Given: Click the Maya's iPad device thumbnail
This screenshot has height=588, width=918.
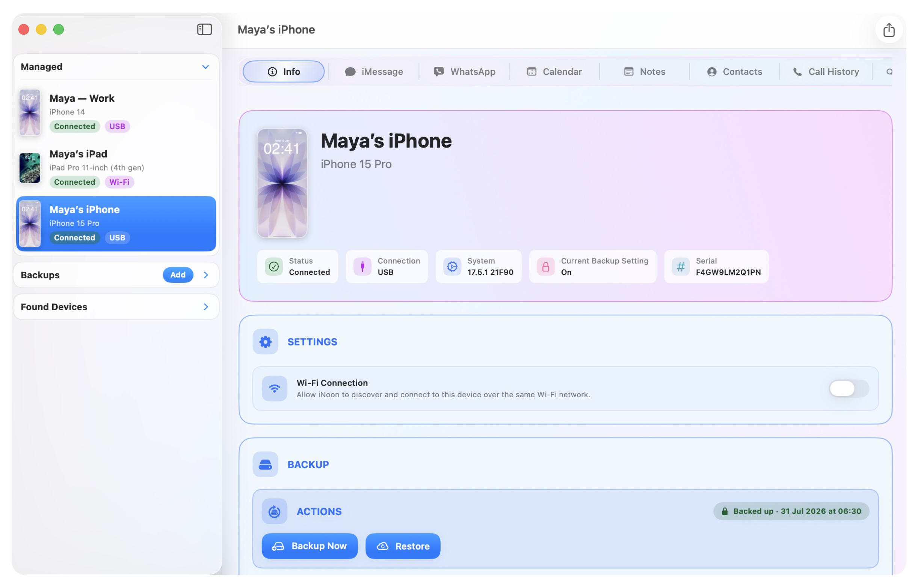Looking at the screenshot, I should click(30, 168).
